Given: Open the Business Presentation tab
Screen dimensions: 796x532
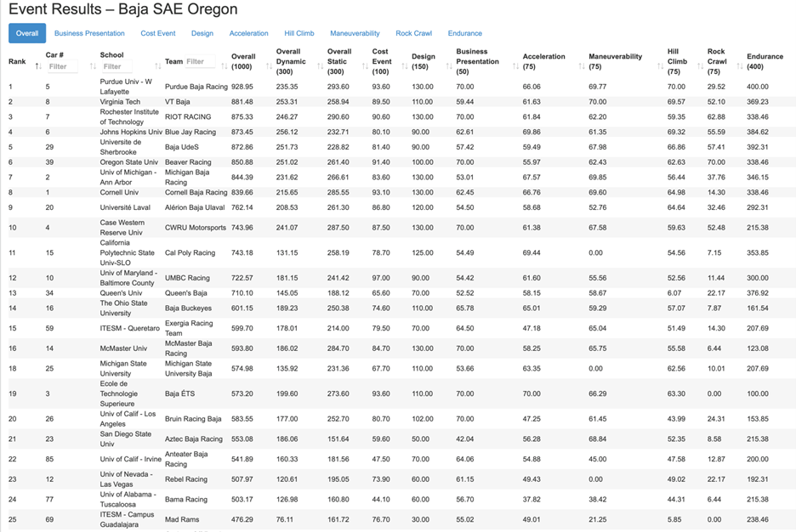Looking at the screenshot, I should [89, 33].
